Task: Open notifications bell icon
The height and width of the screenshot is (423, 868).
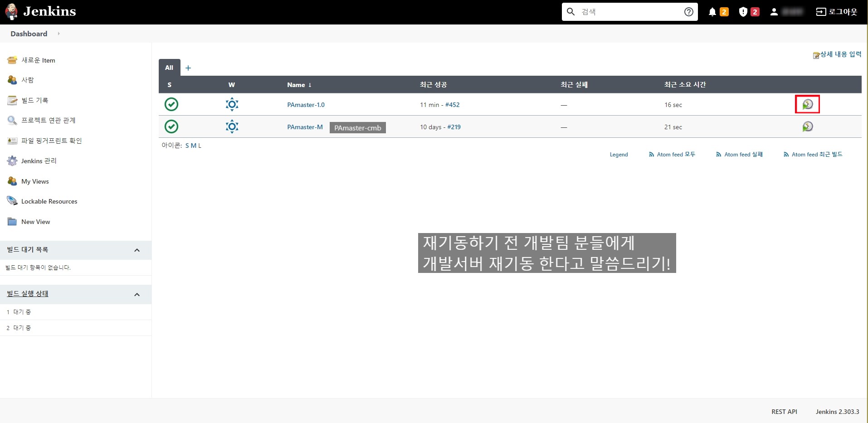Action: click(712, 12)
